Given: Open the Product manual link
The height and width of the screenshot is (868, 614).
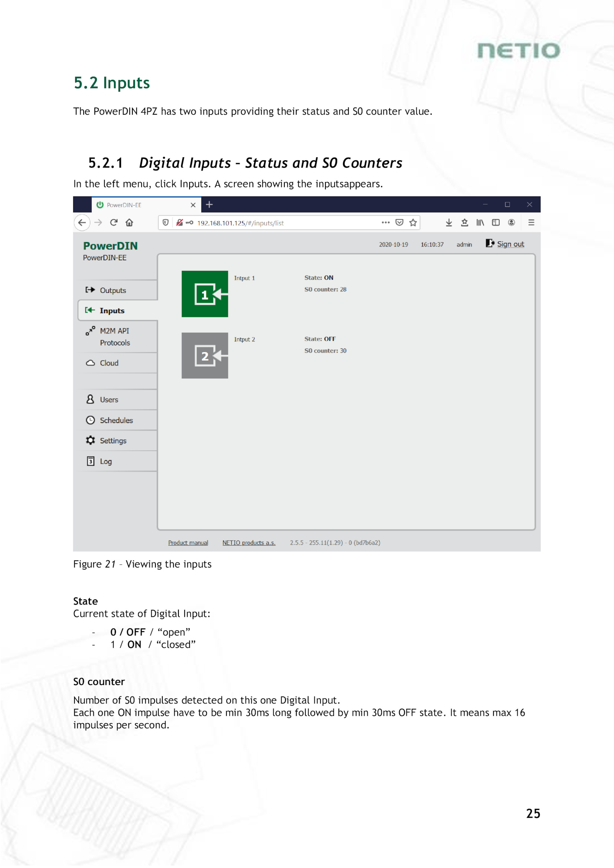Looking at the screenshot, I should [188, 543].
